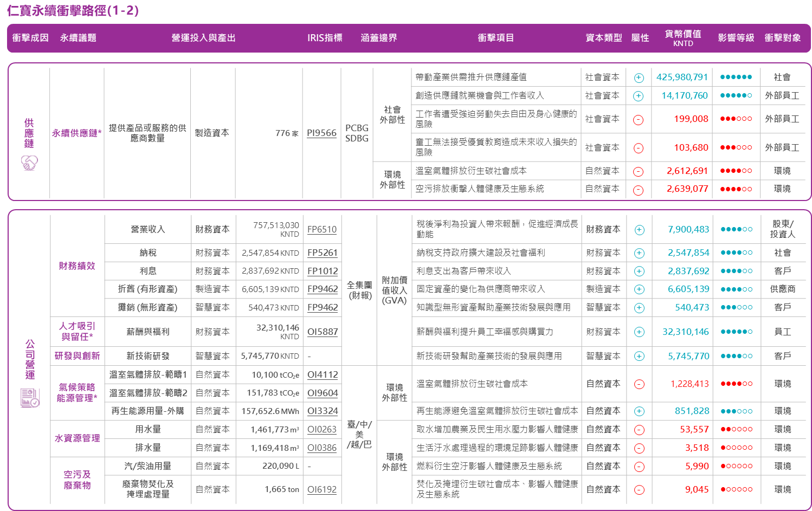
Task: Open the FP1012 indicator link
Action: [323, 271]
